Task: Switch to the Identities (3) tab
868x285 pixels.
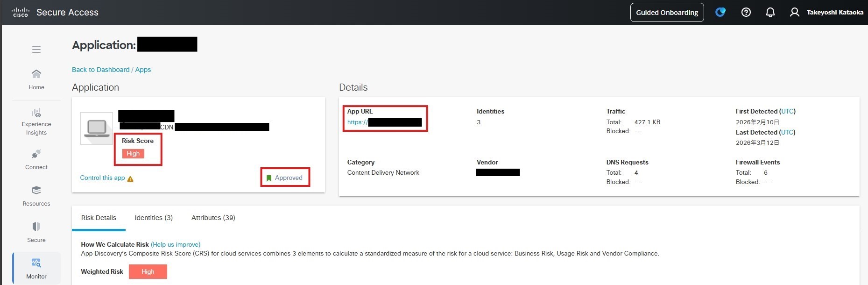Action: point(154,218)
